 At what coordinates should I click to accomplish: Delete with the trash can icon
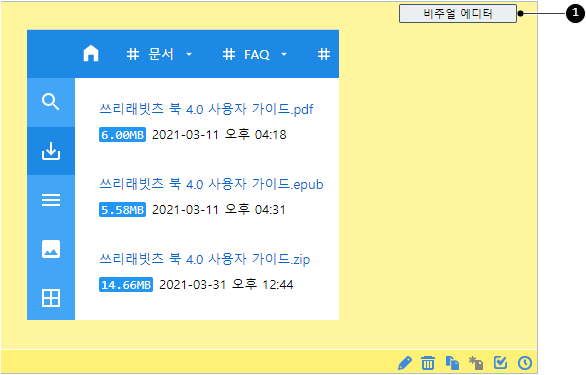click(428, 363)
